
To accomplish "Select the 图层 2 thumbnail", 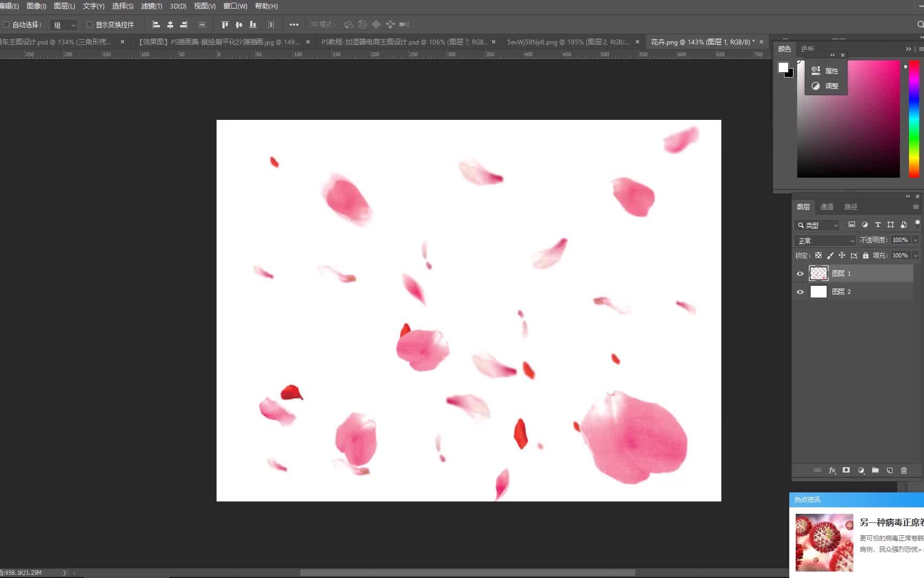I will [818, 292].
